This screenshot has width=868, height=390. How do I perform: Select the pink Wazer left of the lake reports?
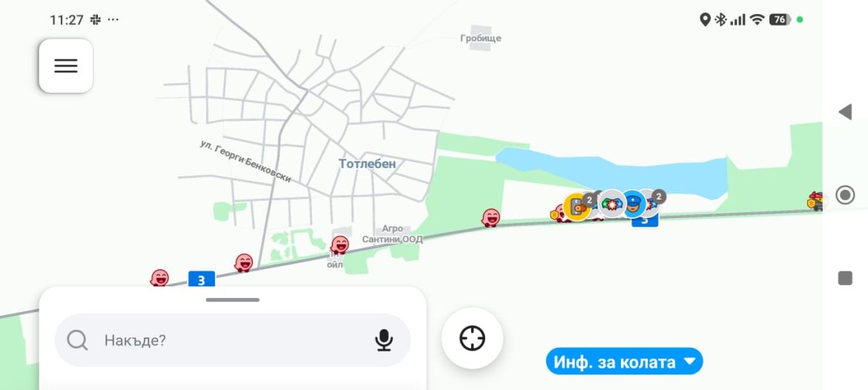click(490, 218)
